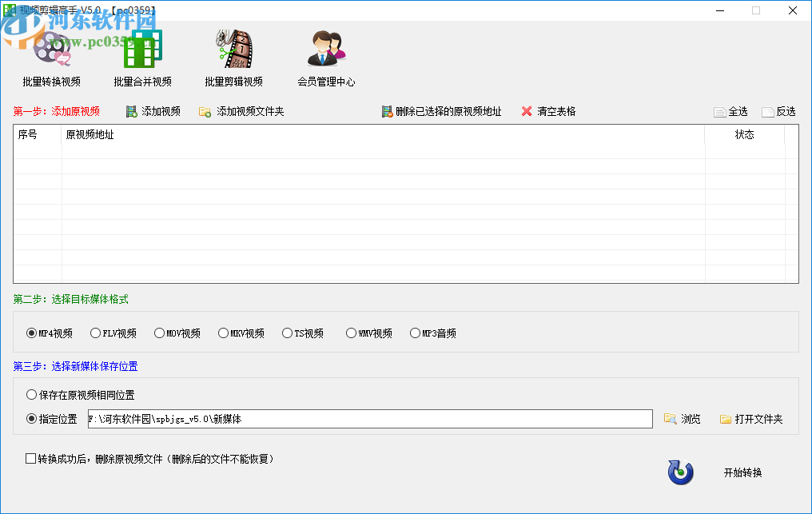Click inside the 指定位置 path input field

point(368,418)
